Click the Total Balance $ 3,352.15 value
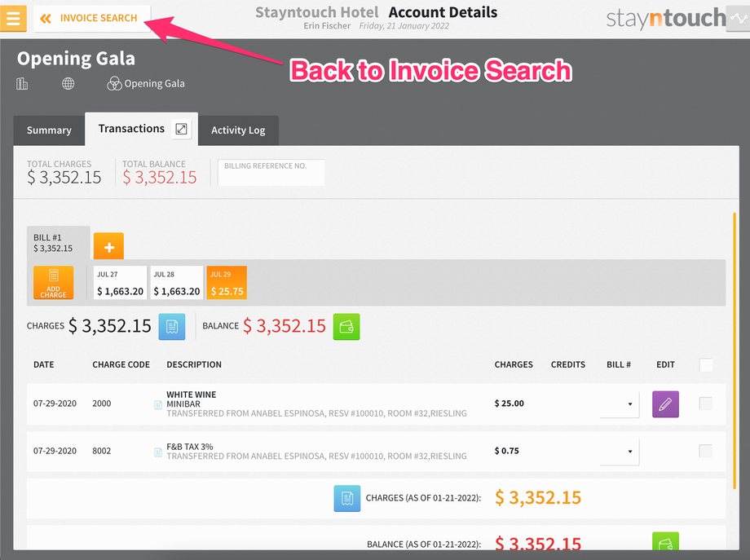Screen dimensions: 750x560 (159, 178)
